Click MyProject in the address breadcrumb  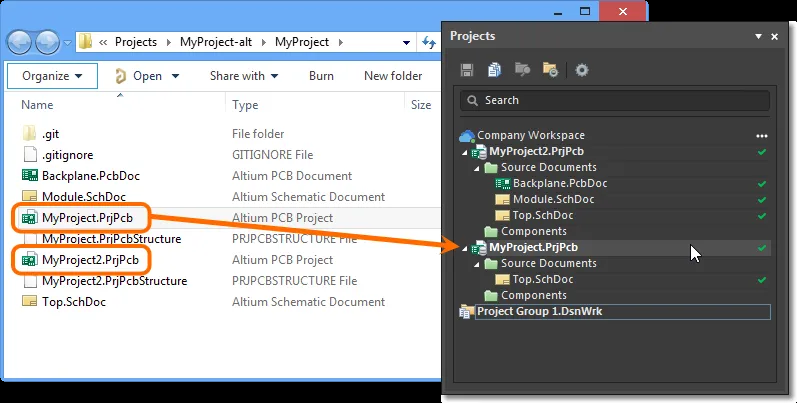[x=302, y=42]
